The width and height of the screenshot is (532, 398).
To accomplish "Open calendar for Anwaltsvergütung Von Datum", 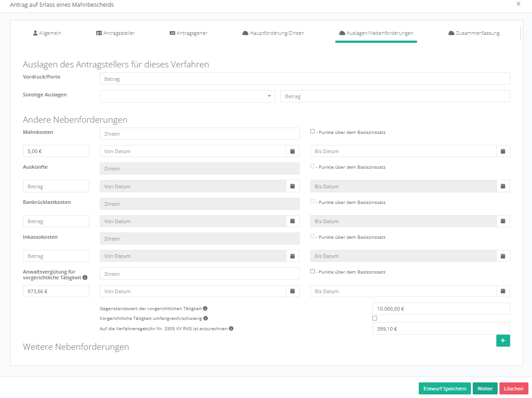I will 293,291.
